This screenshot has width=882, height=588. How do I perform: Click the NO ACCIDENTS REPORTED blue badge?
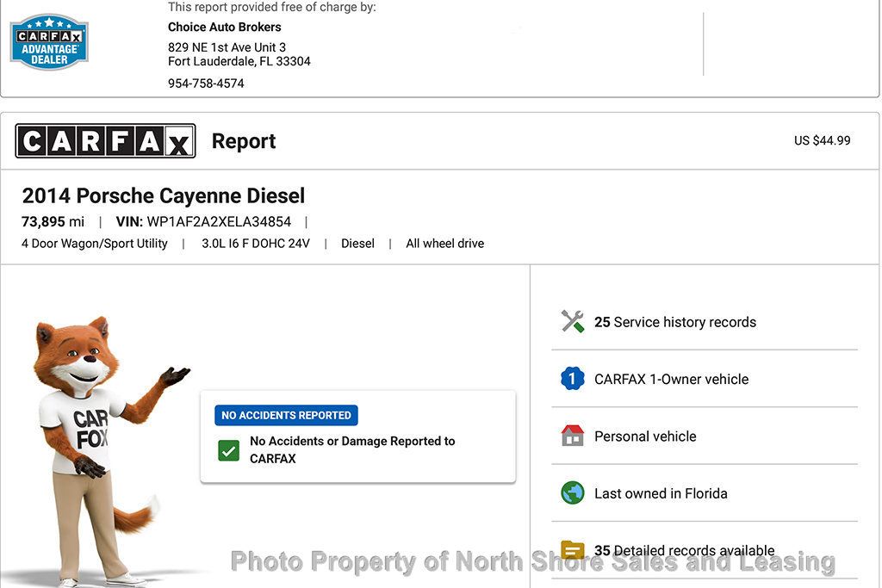tap(286, 415)
